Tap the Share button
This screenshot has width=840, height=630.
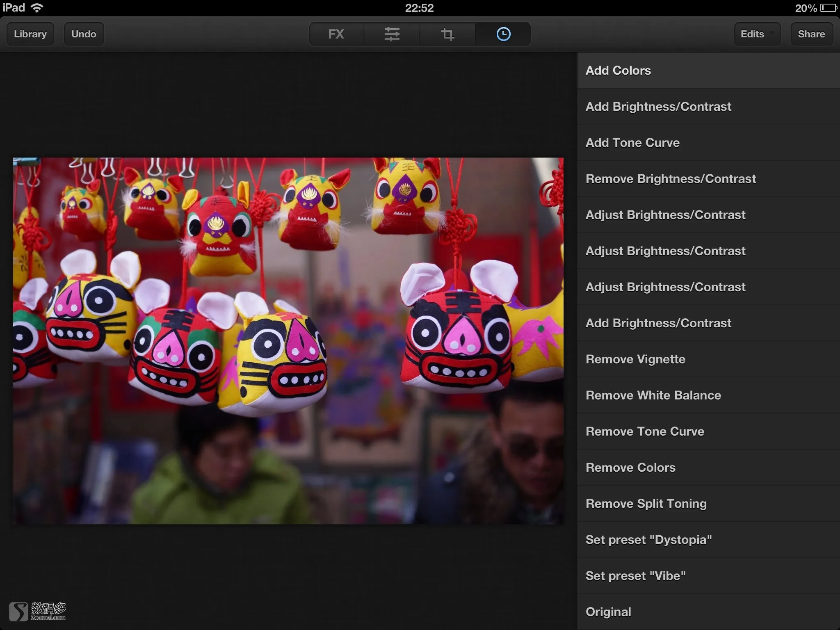tap(811, 34)
